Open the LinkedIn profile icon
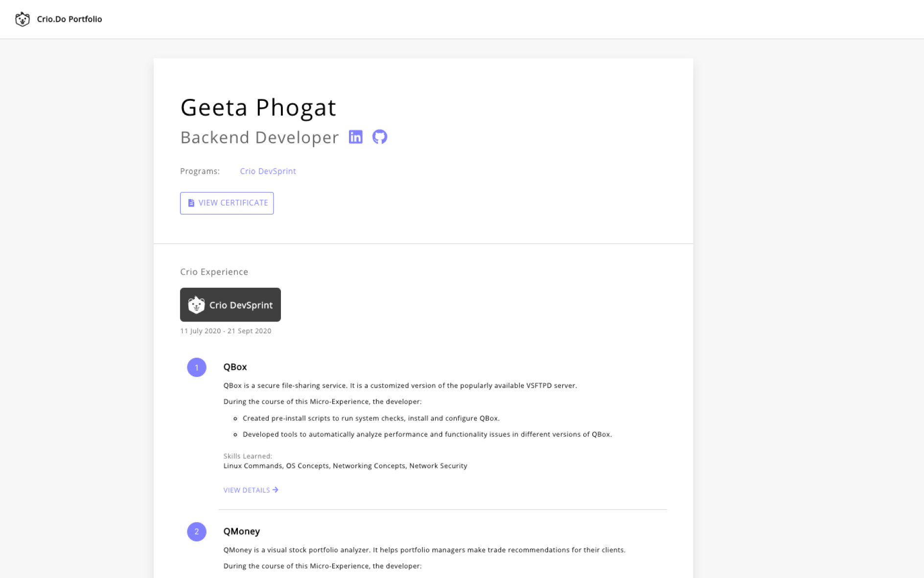Image resolution: width=924 pixels, height=578 pixels. pyautogui.click(x=356, y=137)
